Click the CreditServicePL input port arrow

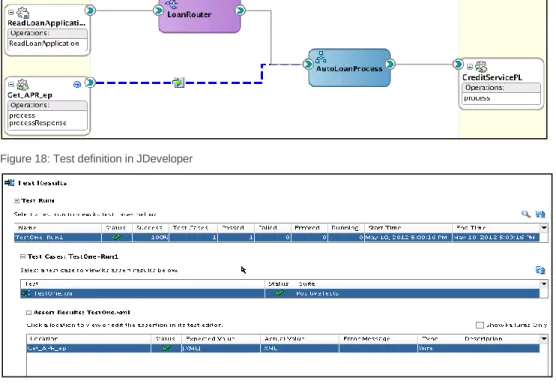pos(458,64)
